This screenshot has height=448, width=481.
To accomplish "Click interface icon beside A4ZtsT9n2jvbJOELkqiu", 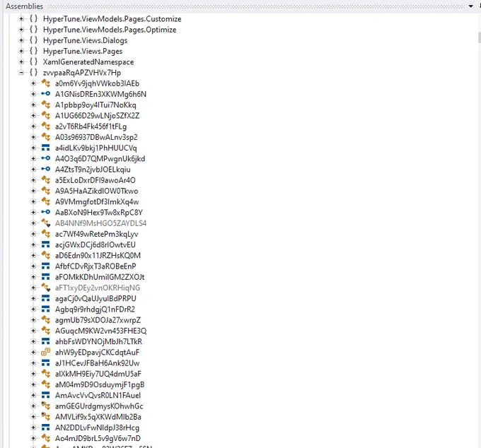I will 45,169.
